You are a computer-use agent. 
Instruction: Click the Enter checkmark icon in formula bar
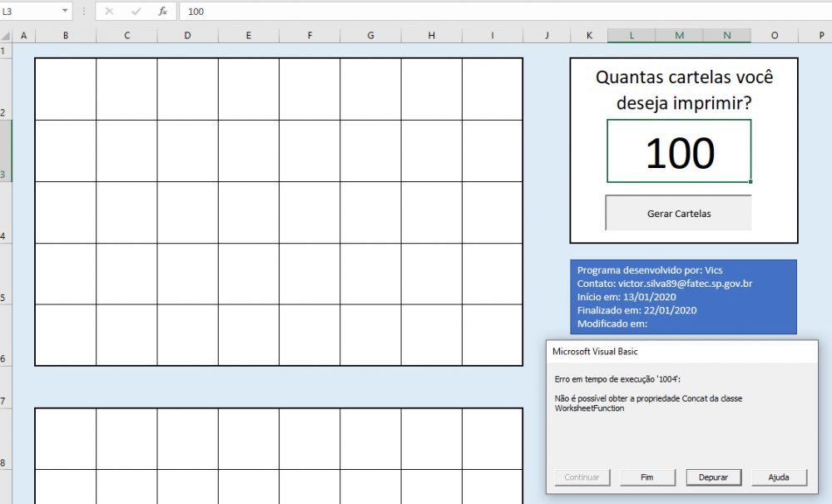136,12
